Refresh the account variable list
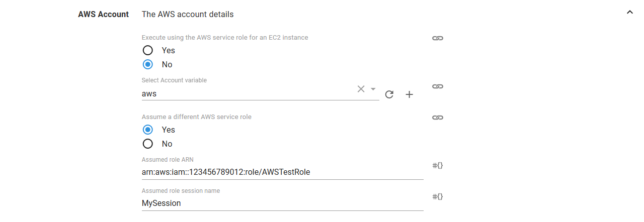644x222 pixels. (x=389, y=94)
